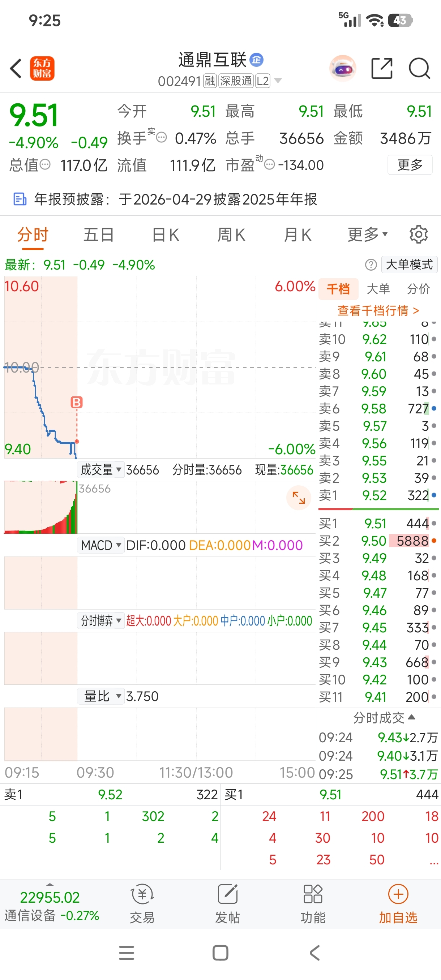Tap 加自选 add to watchlist
This screenshot has height=980, width=441.
point(398,904)
